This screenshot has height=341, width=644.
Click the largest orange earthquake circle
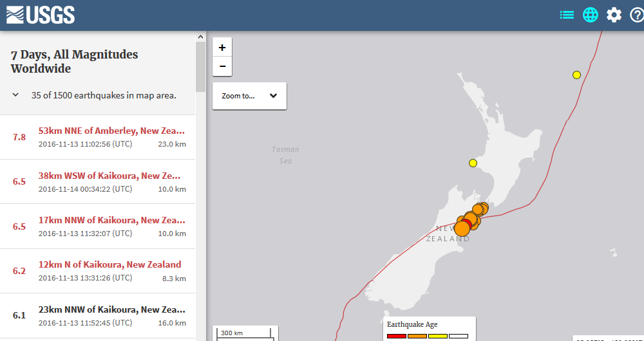point(462,228)
